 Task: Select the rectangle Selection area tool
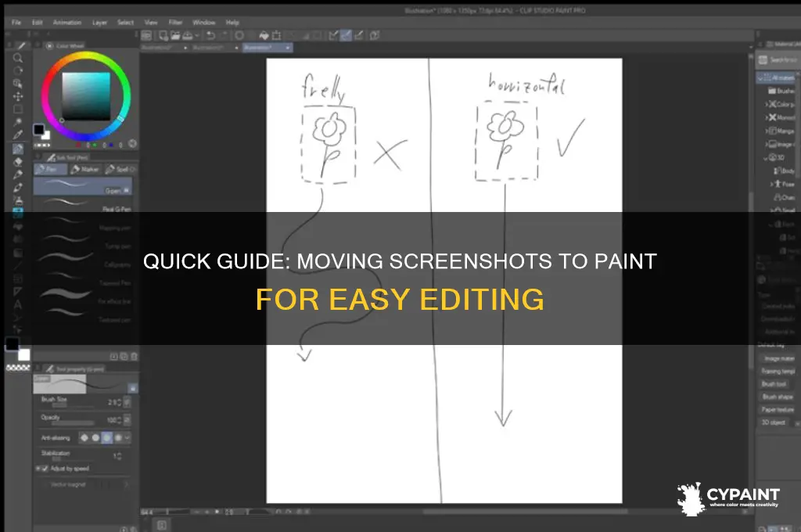[x=17, y=109]
